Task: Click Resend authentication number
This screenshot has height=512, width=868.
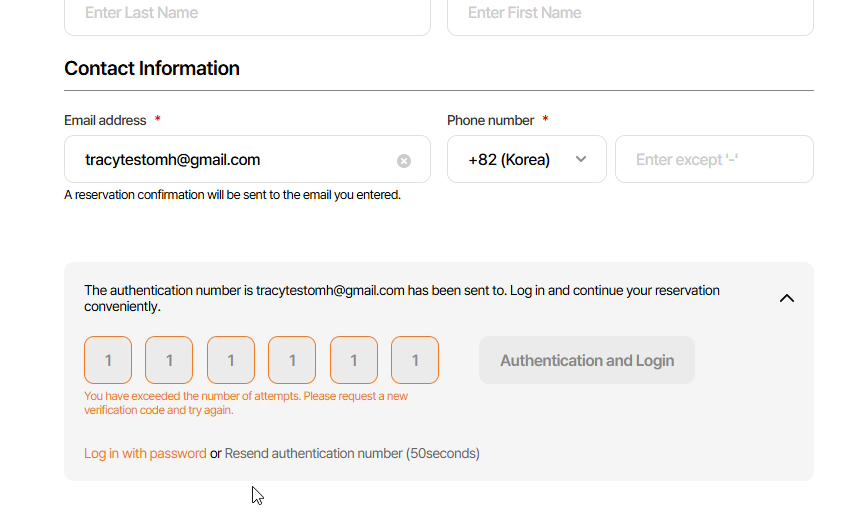Action: click(x=314, y=453)
